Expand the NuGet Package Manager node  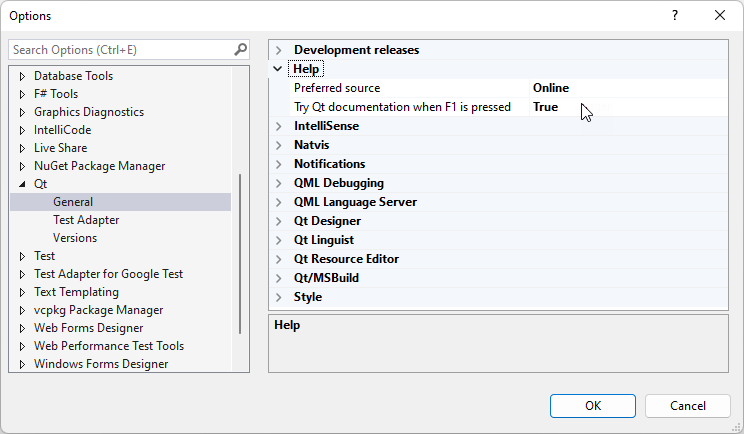[22, 166]
